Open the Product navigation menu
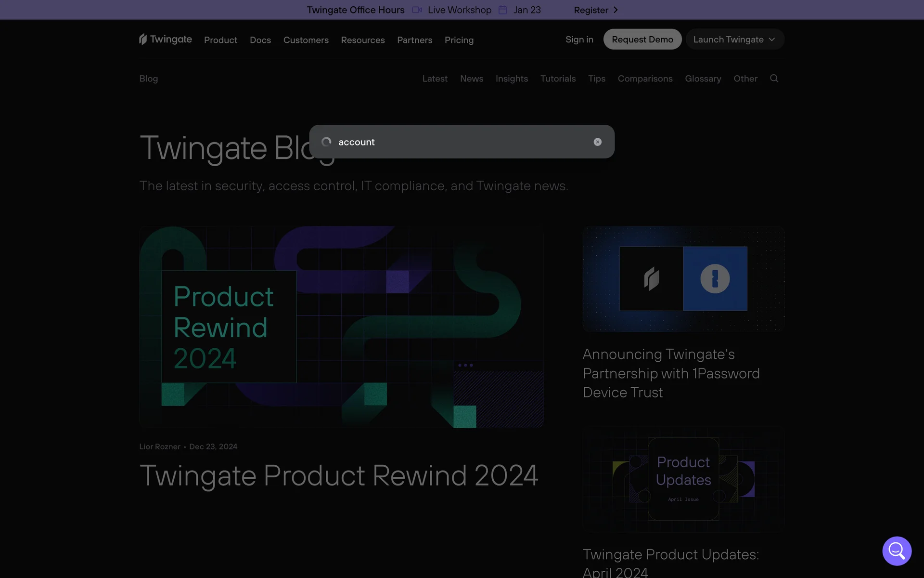Image resolution: width=924 pixels, height=578 pixels. [x=220, y=40]
